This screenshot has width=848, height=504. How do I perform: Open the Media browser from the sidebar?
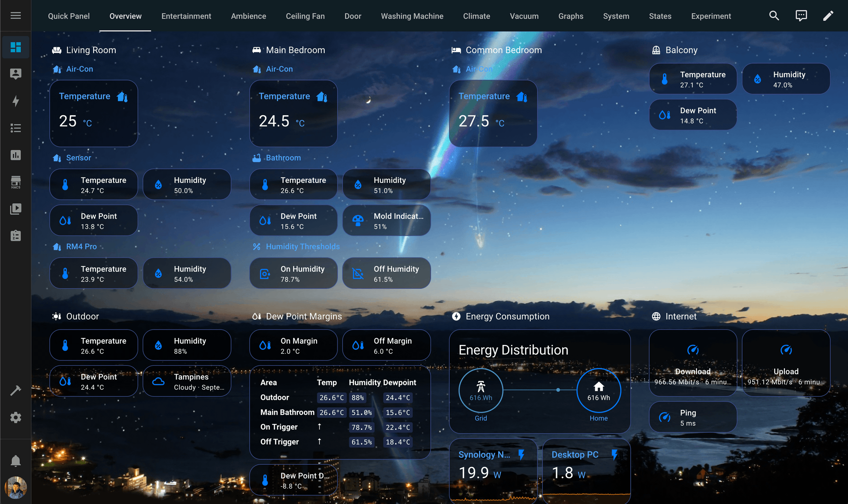coord(15,208)
